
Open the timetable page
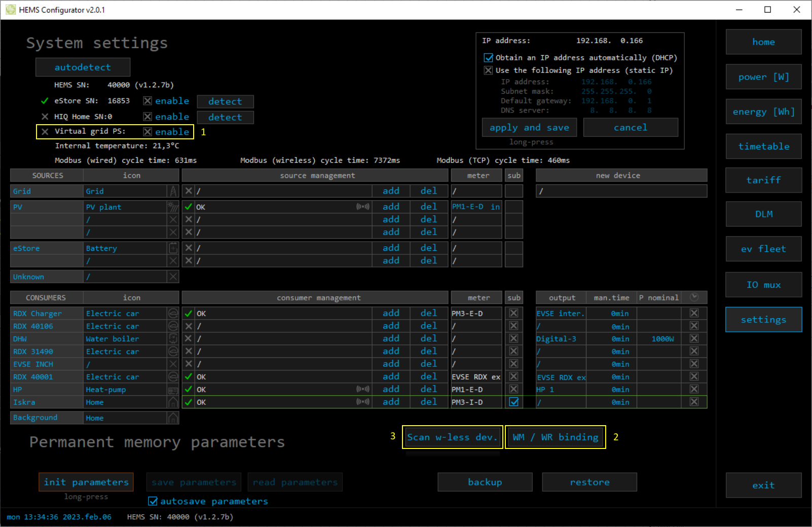click(763, 146)
